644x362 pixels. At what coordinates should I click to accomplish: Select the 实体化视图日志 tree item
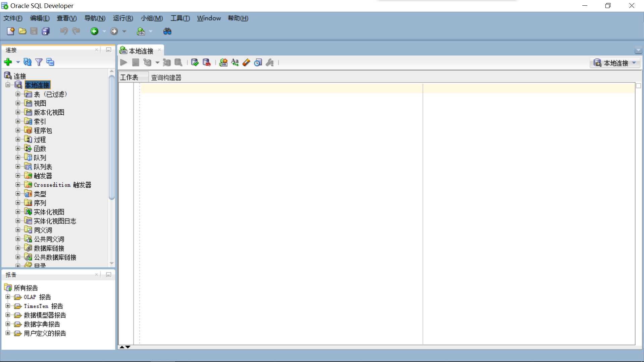[55, 221]
